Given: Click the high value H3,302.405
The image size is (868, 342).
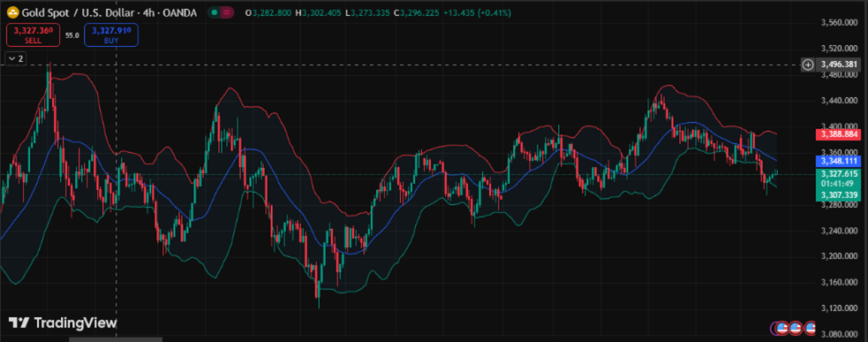Looking at the screenshot, I should point(318,12).
